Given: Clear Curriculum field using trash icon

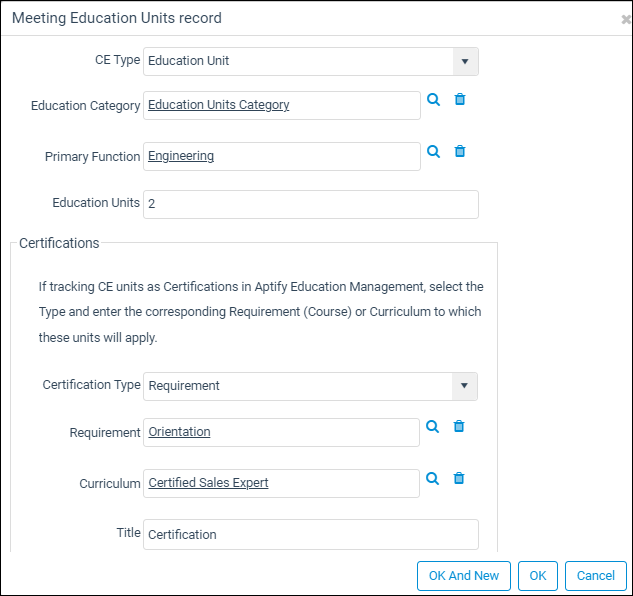Looking at the screenshot, I should click(459, 478).
